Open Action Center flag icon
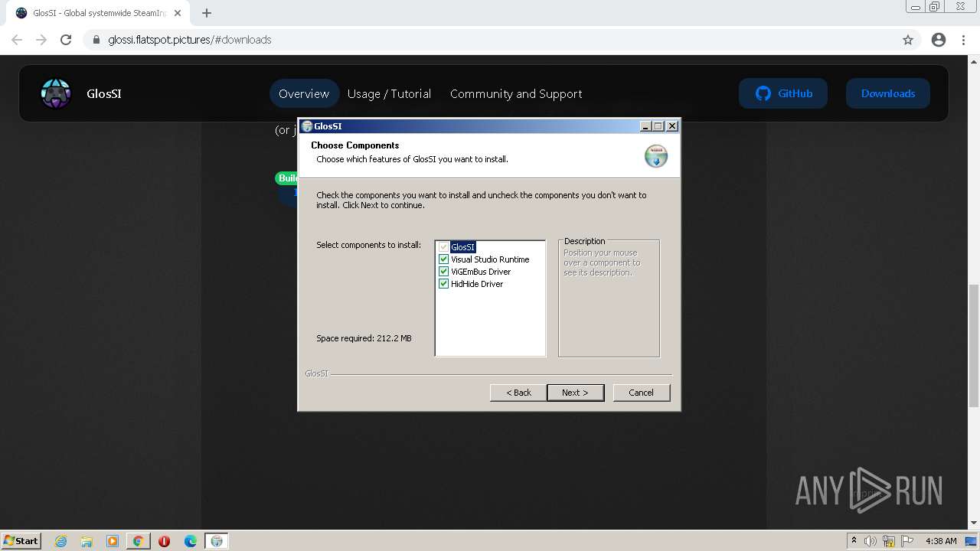Image resolution: width=980 pixels, height=551 pixels. (907, 541)
